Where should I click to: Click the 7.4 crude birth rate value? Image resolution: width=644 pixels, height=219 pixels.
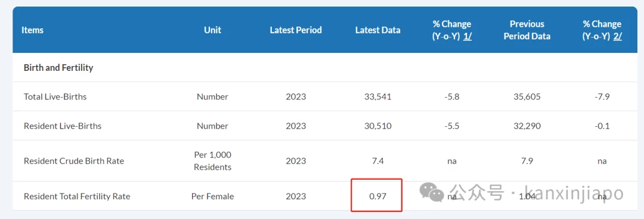click(x=378, y=161)
